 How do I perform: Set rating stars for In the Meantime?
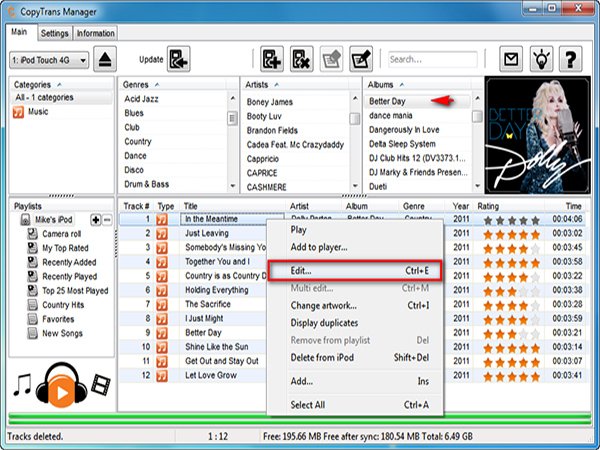pos(511,220)
